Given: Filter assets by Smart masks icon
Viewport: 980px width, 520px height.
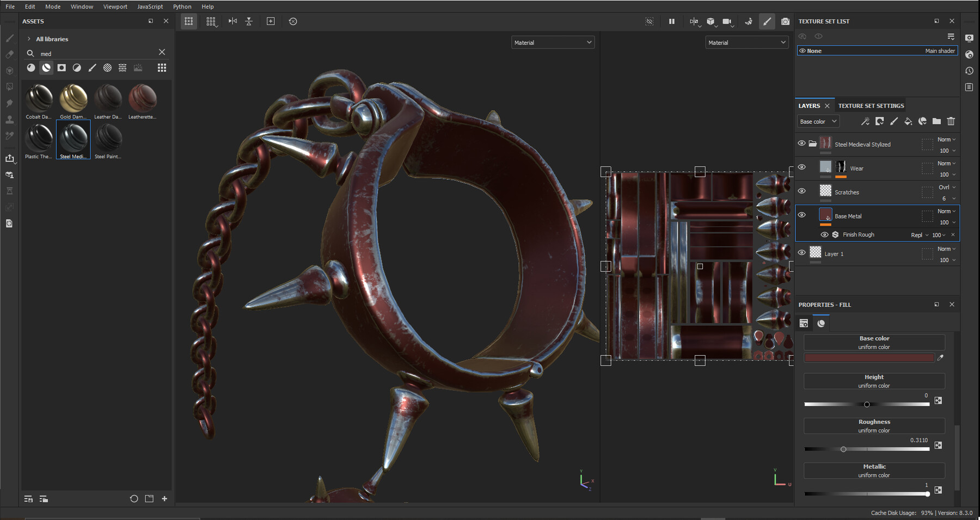Looking at the screenshot, I should tap(62, 67).
